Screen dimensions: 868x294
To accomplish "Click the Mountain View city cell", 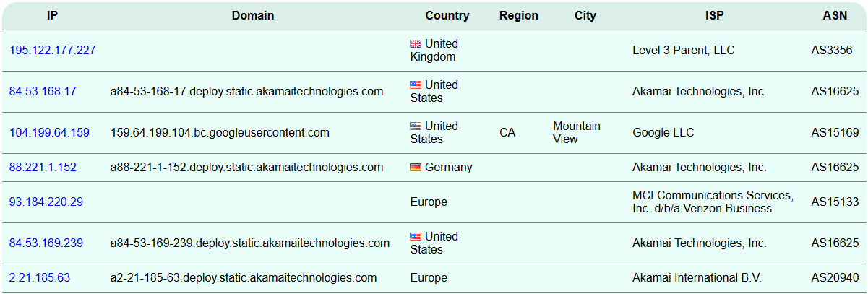I will (577, 133).
